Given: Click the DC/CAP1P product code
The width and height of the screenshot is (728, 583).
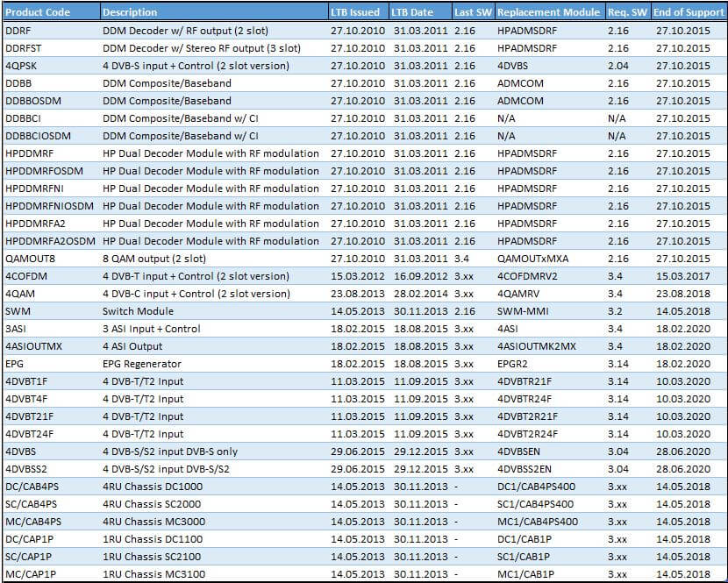Looking at the screenshot, I should 29,539.
